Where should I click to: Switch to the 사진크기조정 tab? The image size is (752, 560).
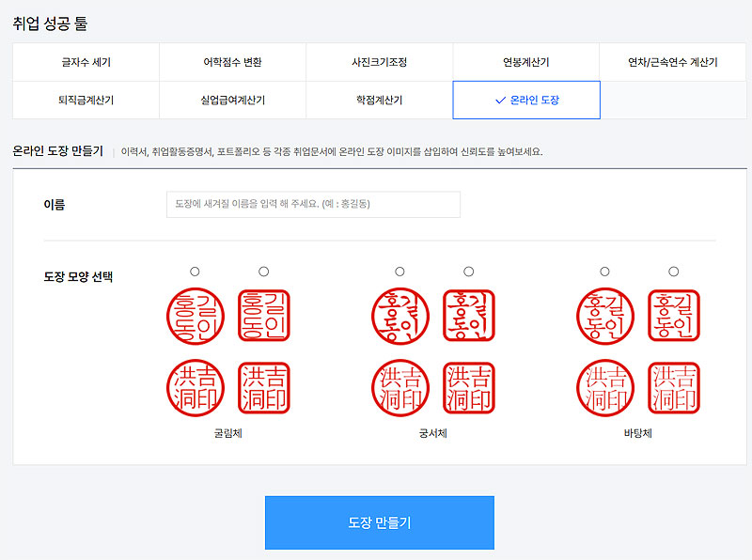coord(379,61)
